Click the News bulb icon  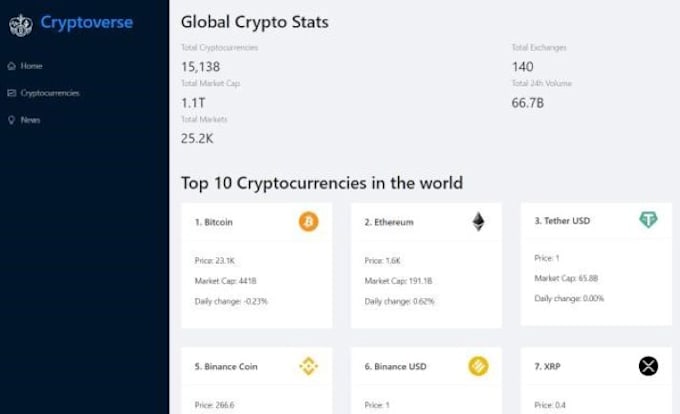[x=12, y=120]
